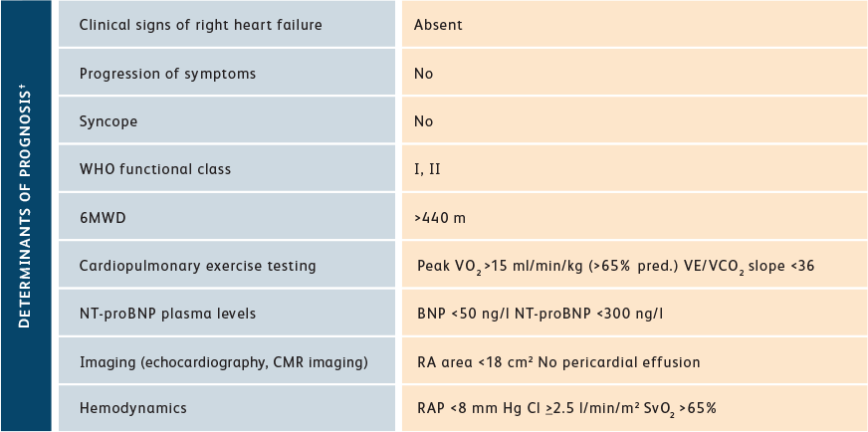Click the 'No' value beside Syncope
The height and width of the screenshot is (432, 868).
coord(423,121)
